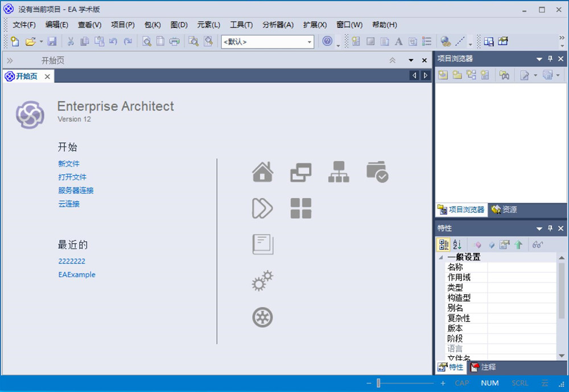Viewport: 569px width, 392px height.
Task: Open recent project 2222222
Action: click(x=72, y=261)
